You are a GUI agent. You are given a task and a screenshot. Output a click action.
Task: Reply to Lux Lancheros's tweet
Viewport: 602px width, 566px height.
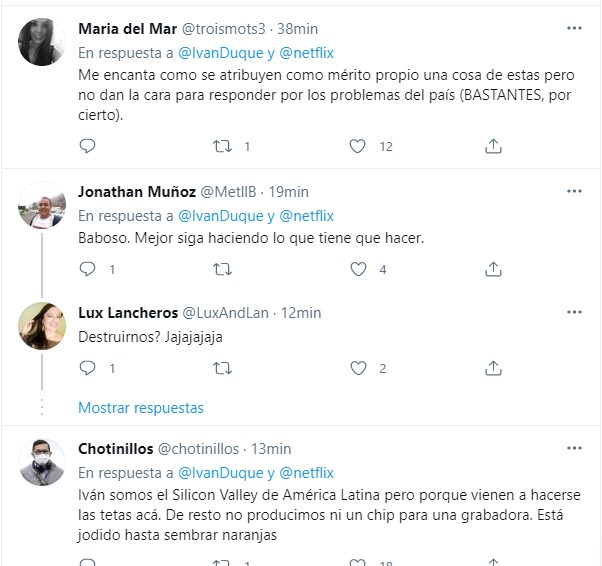pos(87,368)
